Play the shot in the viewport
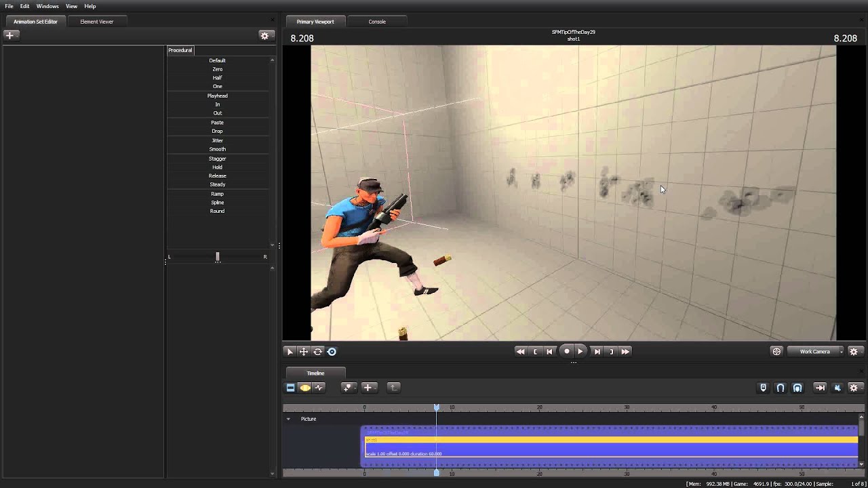 coord(580,351)
